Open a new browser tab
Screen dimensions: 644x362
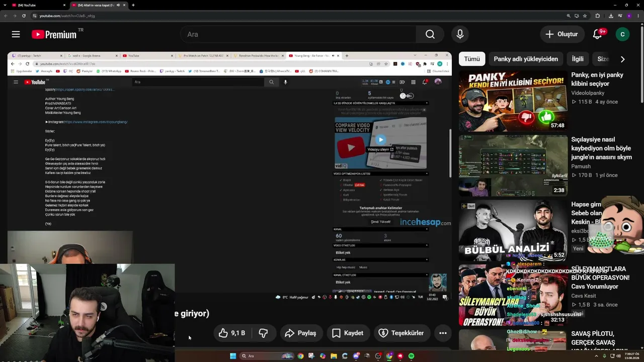(133, 5)
